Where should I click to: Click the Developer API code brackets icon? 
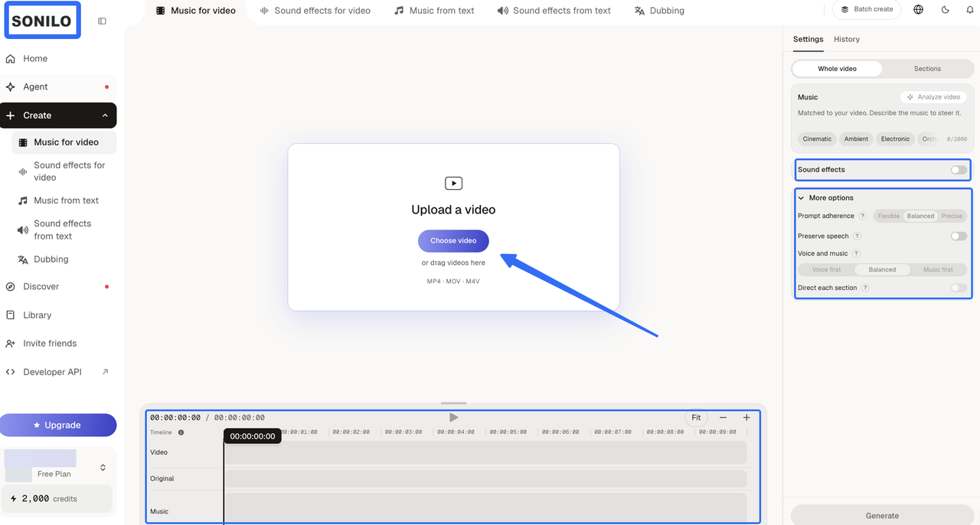(x=11, y=372)
